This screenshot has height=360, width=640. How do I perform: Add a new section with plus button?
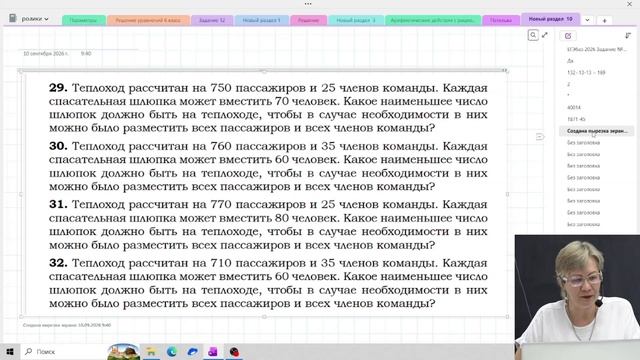pyautogui.click(x=604, y=20)
